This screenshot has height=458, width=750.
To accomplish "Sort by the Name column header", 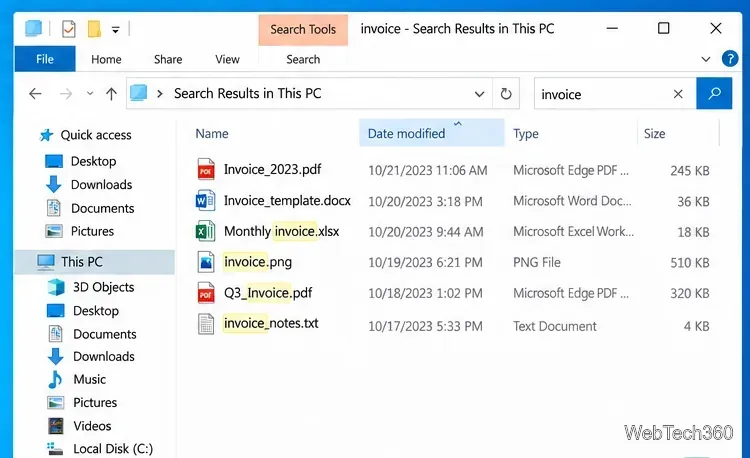I will pyautogui.click(x=212, y=133).
